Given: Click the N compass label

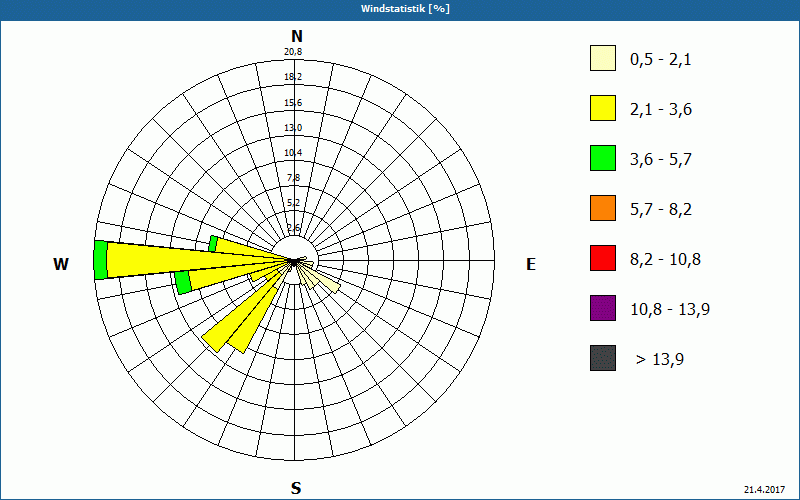Looking at the screenshot, I should pos(296,36).
